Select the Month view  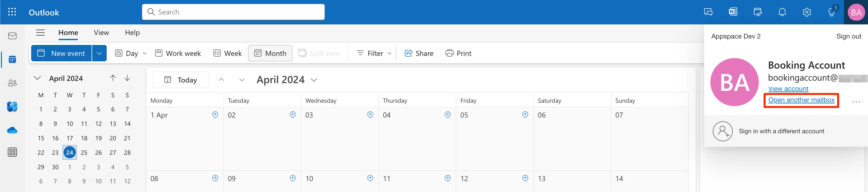[x=270, y=53]
